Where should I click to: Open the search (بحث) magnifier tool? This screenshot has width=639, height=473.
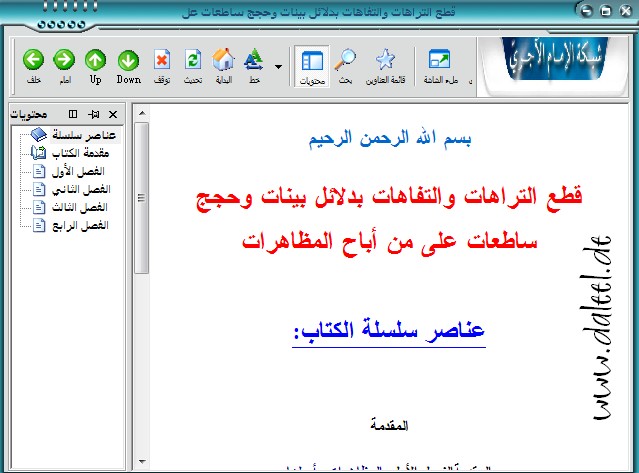344,64
